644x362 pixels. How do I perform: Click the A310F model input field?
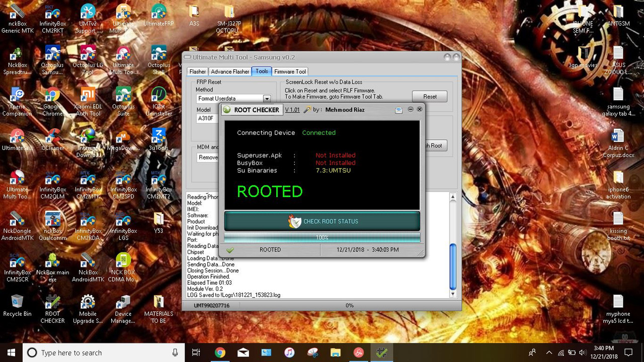(207, 119)
